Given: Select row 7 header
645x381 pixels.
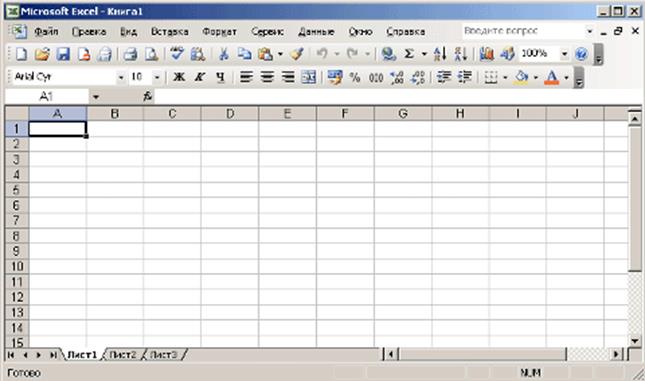Looking at the screenshot, I should coord(16,220).
